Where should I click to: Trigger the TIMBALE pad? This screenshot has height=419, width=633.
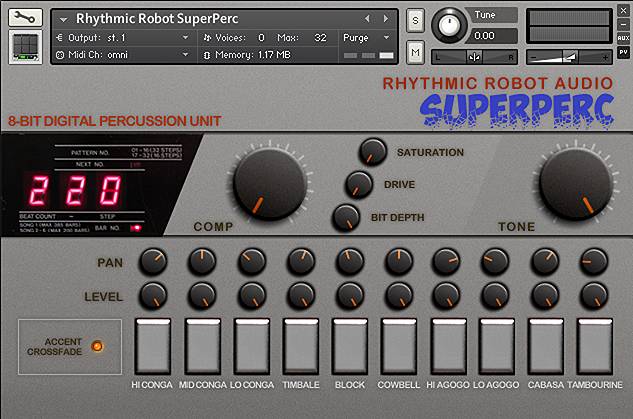click(301, 346)
